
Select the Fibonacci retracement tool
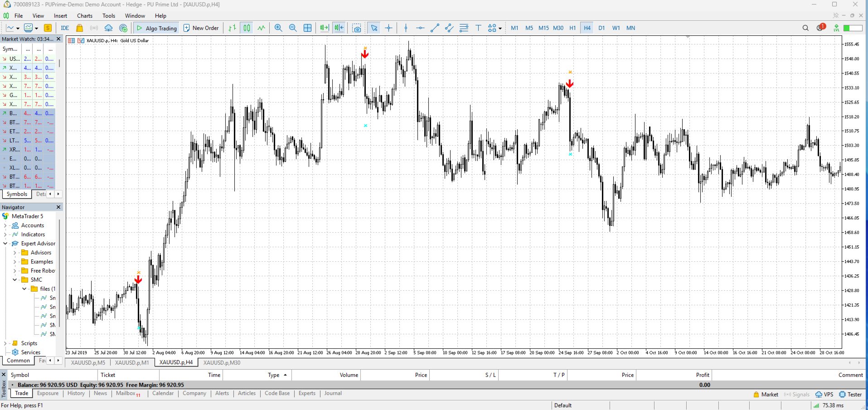(464, 28)
